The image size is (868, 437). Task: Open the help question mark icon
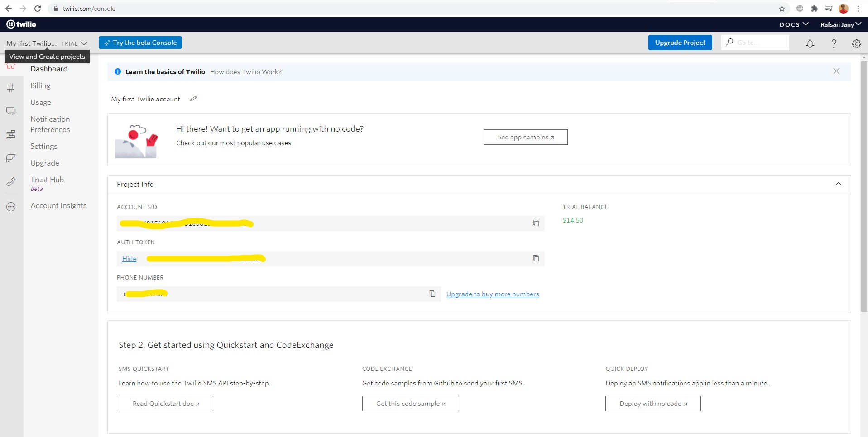click(x=834, y=43)
